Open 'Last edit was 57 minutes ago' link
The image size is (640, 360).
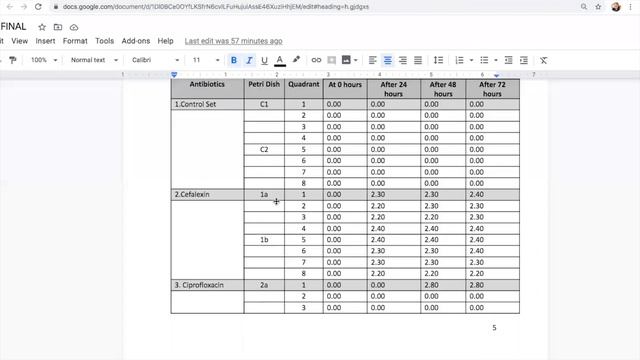(x=233, y=41)
